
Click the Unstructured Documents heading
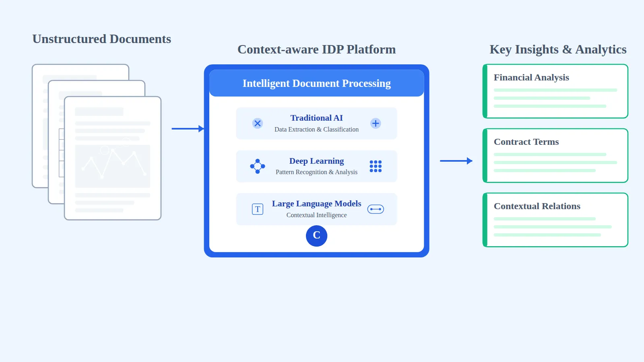coord(102,39)
